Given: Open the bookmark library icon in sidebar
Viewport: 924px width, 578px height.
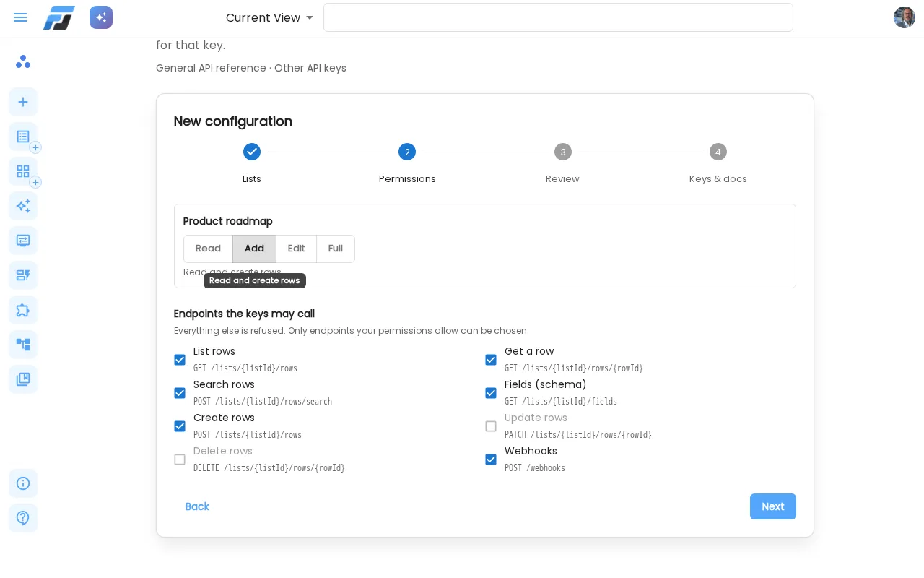Looking at the screenshot, I should (x=23, y=379).
